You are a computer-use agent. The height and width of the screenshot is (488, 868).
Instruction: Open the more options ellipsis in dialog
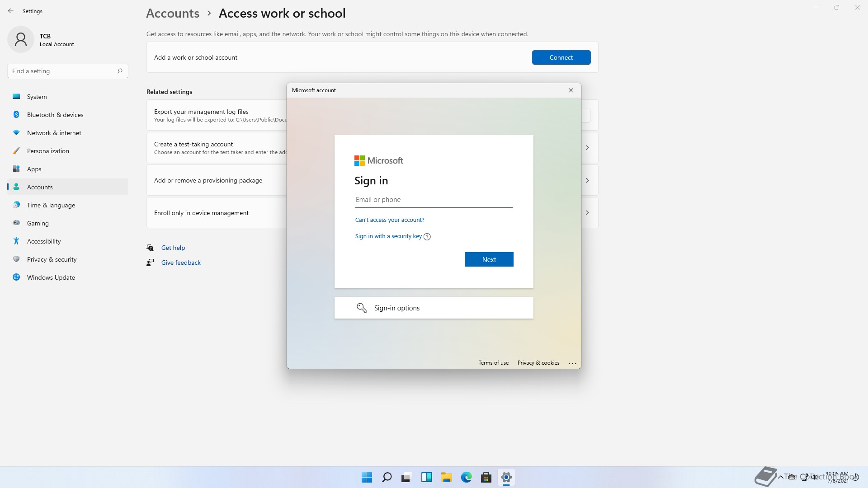(x=572, y=363)
